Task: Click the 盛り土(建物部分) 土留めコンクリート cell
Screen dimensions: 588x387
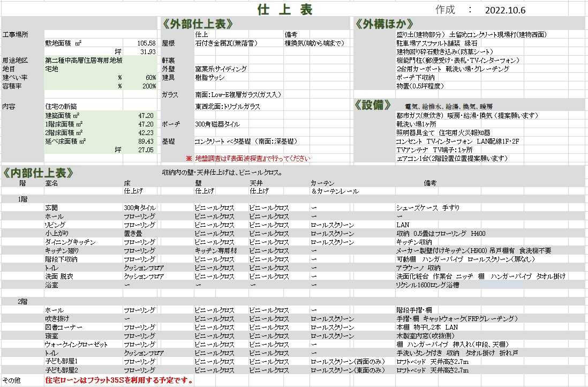Action: 471,34
